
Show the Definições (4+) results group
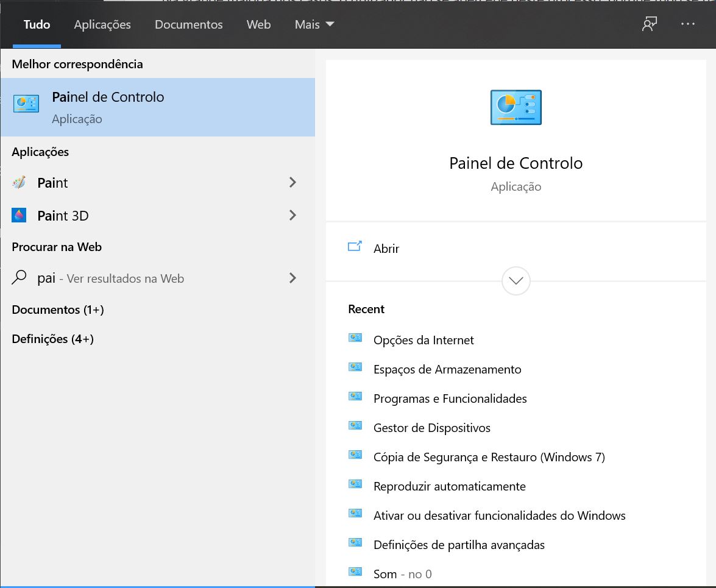pos(52,339)
